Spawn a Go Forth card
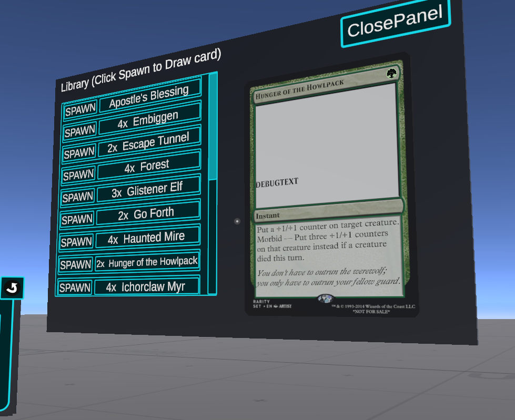The height and width of the screenshot is (420, 515). coord(77,219)
